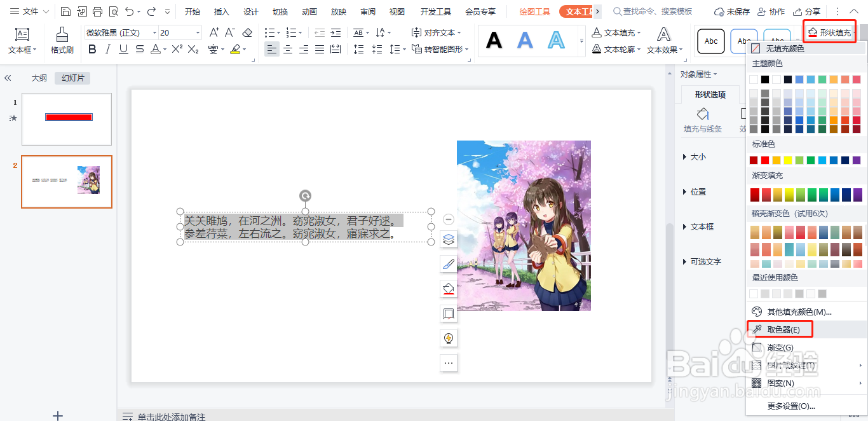This screenshot has width=868, height=421.
Task: Click the Print icon in quick access toolbar
Action: click(97, 11)
